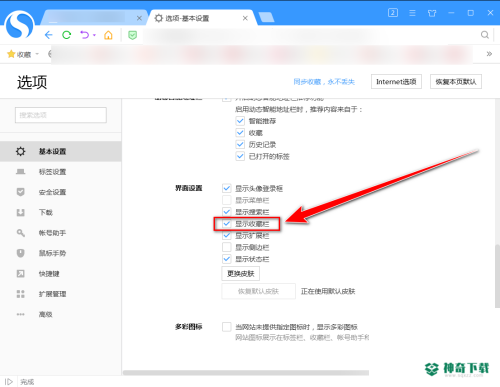Reload the page with the green refresh icon
This screenshot has height=387, width=500.
pyautogui.click(x=67, y=35)
